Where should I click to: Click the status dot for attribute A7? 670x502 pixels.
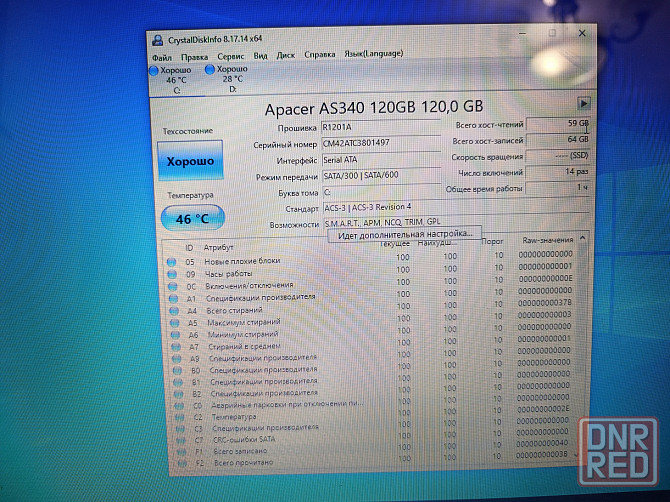pyautogui.click(x=176, y=347)
